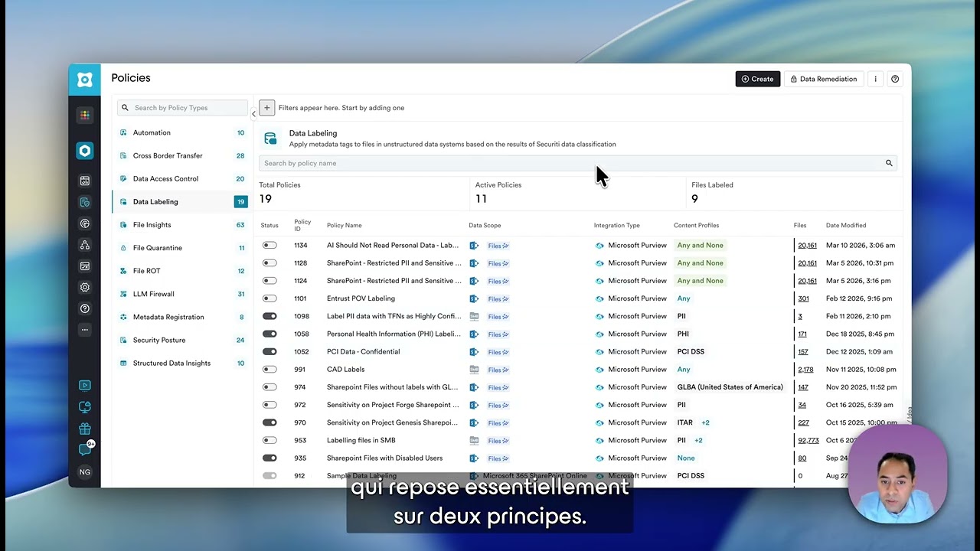Disable status switch for policy 1098

coord(269,316)
